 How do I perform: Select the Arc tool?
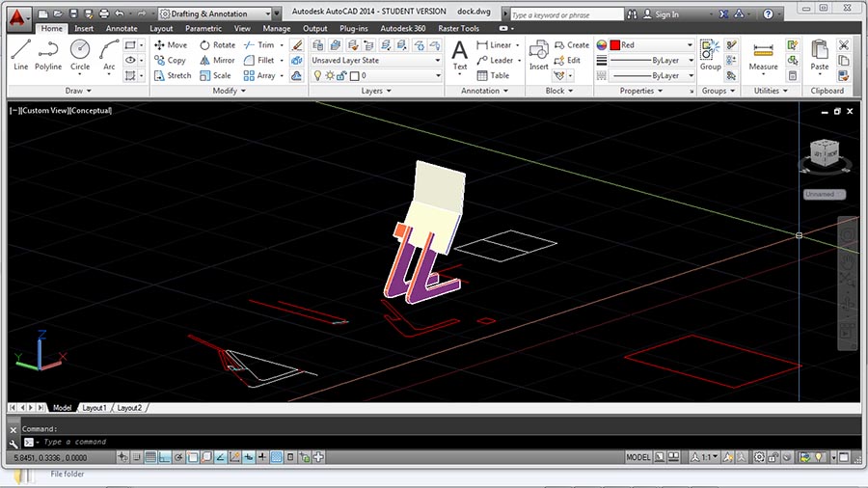click(x=109, y=55)
